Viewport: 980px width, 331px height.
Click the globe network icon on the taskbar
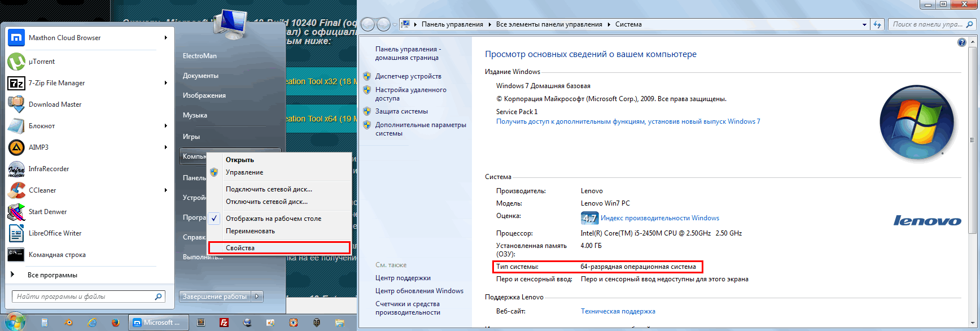[247, 323]
